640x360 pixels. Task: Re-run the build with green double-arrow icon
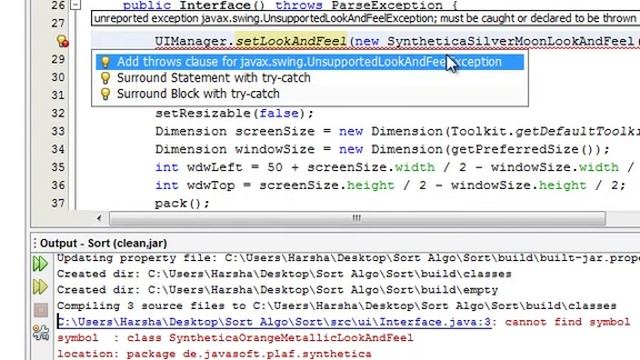point(40,264)
